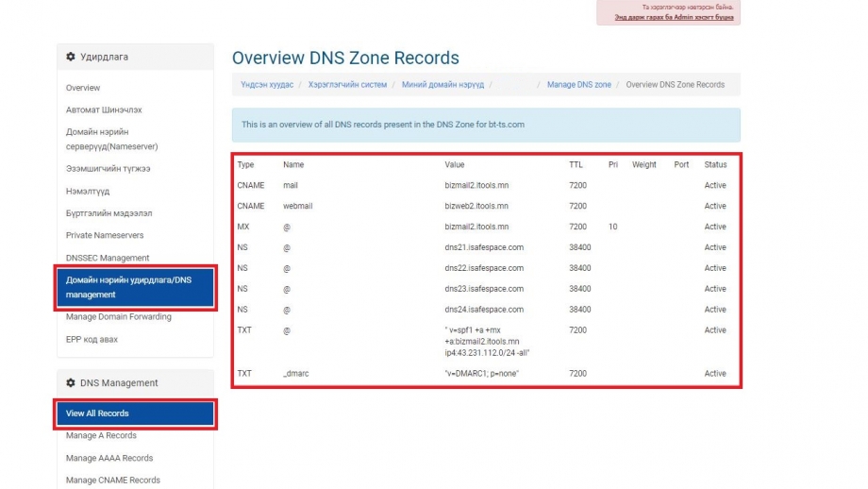
Task: Click the Port column header
Action: coord(681,164)
